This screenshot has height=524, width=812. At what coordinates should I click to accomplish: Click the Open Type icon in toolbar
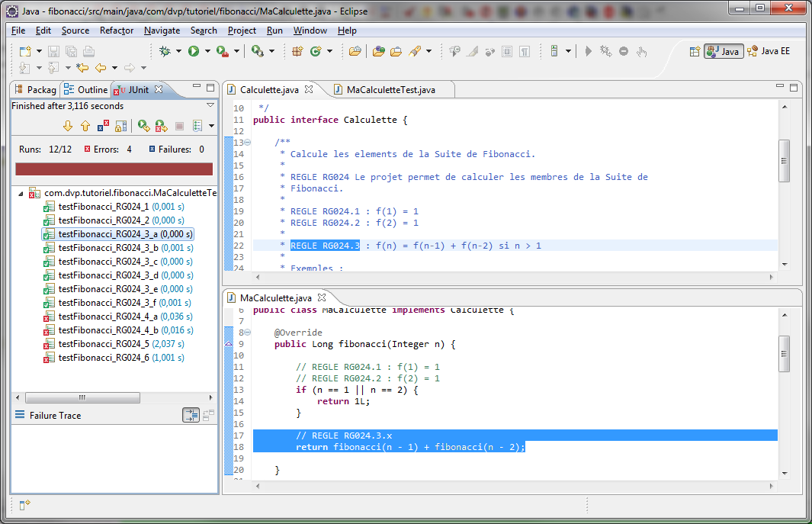click(378, 51)
